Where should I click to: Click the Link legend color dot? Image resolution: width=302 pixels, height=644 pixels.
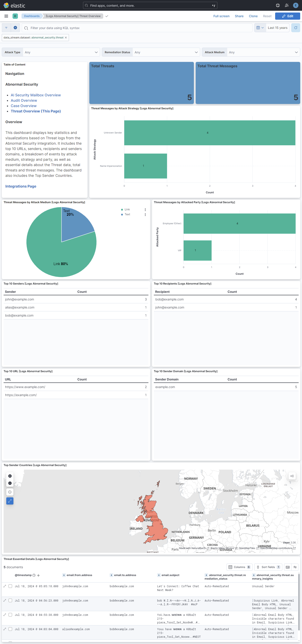tap(122, 209)
